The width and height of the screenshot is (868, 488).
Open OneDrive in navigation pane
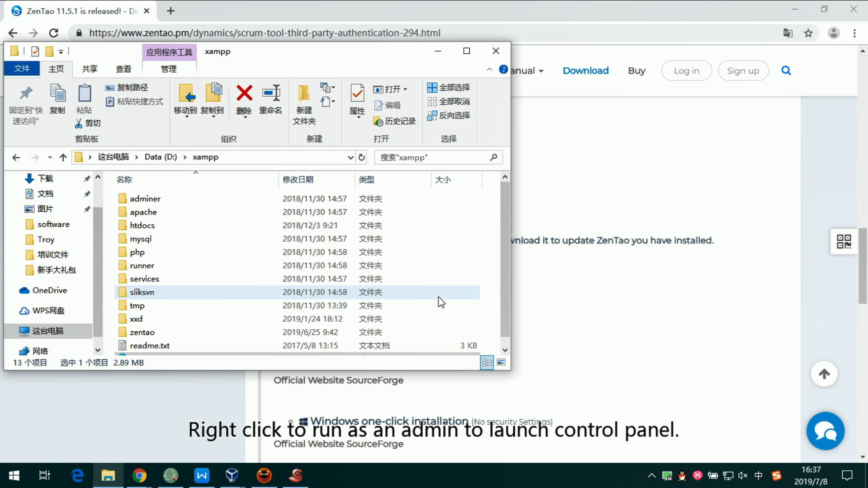(50, 290)
